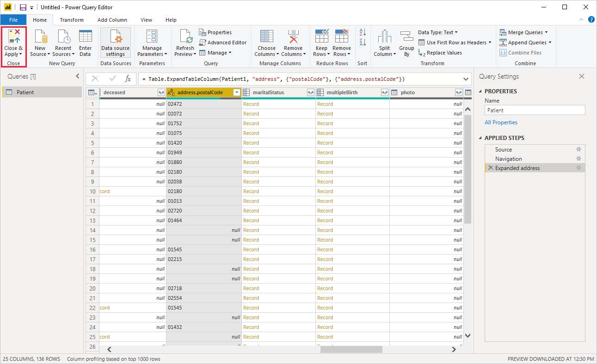Open the Data Type: Text dropdown

[437, 32]
